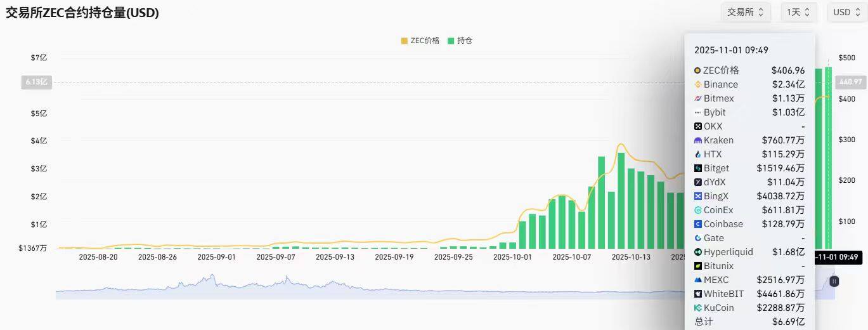Click the Hyperliquid exchange icon
868x330 pixels.
pos(698,252)
